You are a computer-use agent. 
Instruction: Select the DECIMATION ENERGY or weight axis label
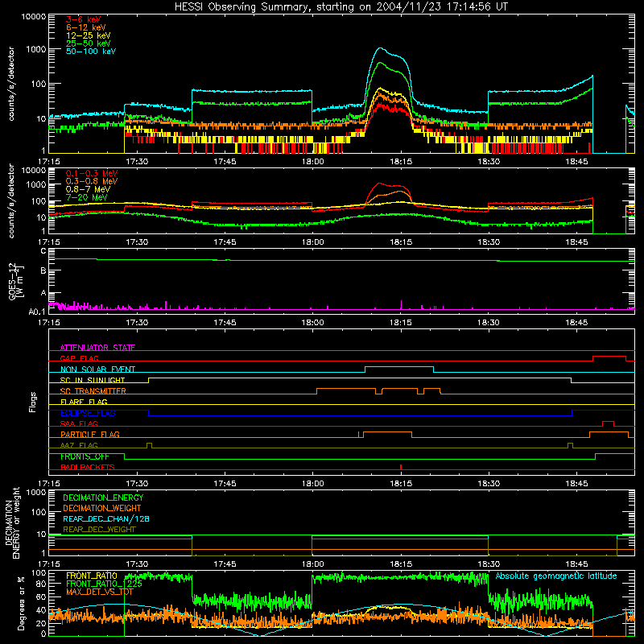pyautogui.click(x=12, y=522)
